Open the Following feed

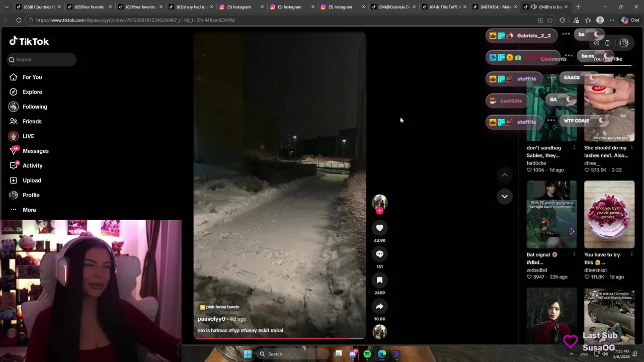[35, 107]
